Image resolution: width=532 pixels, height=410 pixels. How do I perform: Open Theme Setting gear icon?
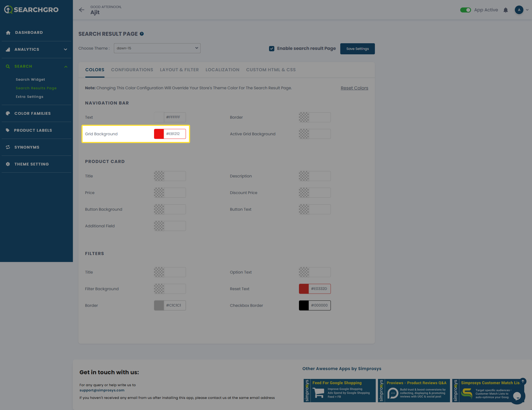tap(8, 164)
